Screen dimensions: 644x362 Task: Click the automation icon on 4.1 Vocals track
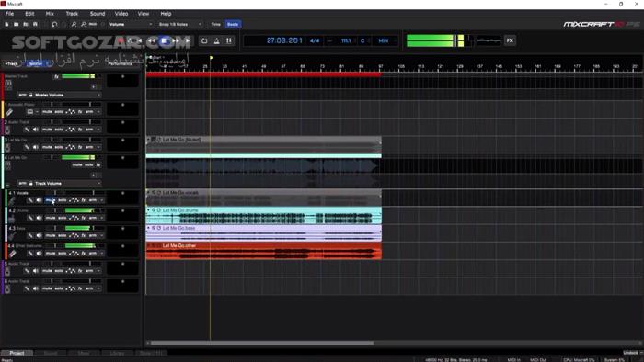click(x=74, y=200)
